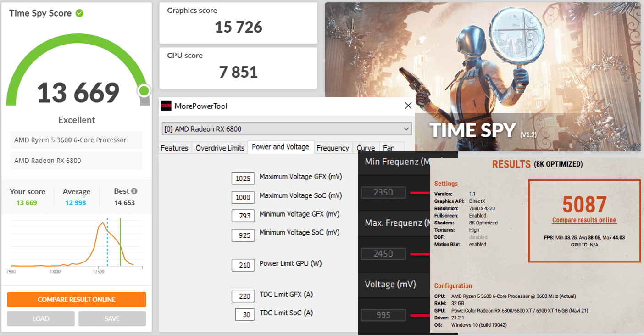Click the Compare results online link
Image resolution: width=644 pixels, height=335 pixels.
pos(584,220)
